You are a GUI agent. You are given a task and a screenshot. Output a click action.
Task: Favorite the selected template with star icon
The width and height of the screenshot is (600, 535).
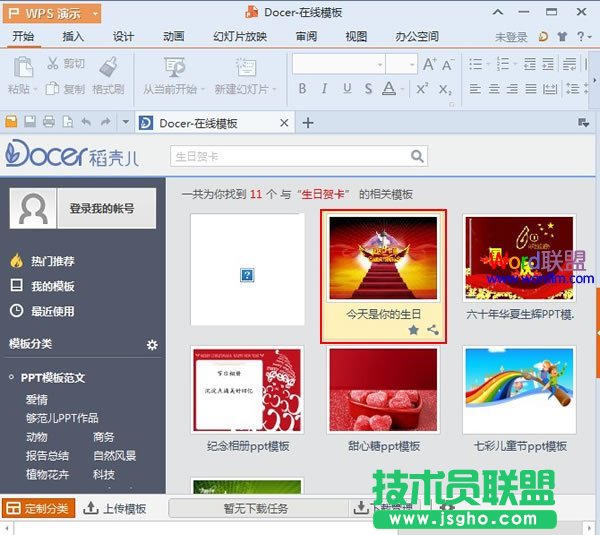[x=413, y=329]
